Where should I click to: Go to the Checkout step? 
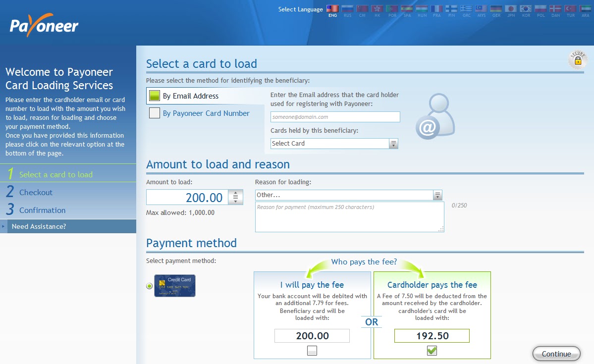[x=37, y=193]
